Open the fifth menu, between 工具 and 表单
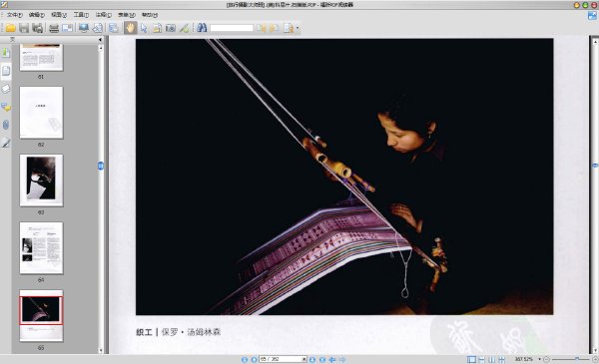The width and height of the screenshot is (599, 364). click(104, 15)
